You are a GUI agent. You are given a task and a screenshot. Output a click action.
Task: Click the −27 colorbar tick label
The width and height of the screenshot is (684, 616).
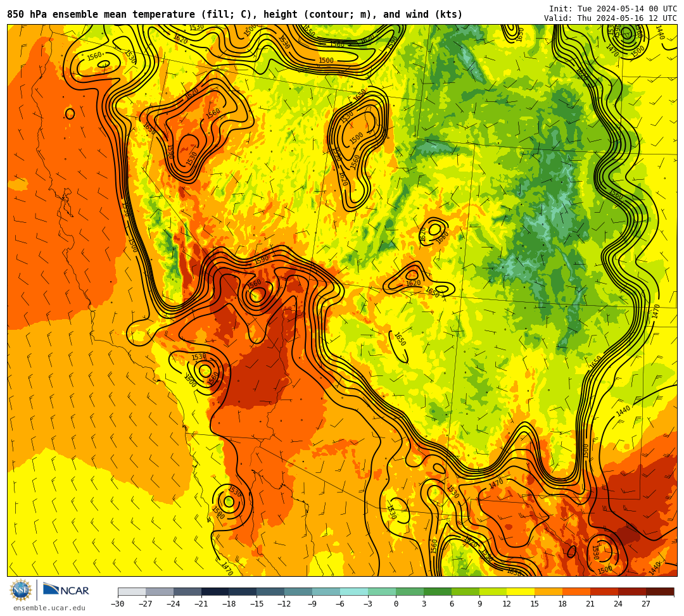pos(146,604)
